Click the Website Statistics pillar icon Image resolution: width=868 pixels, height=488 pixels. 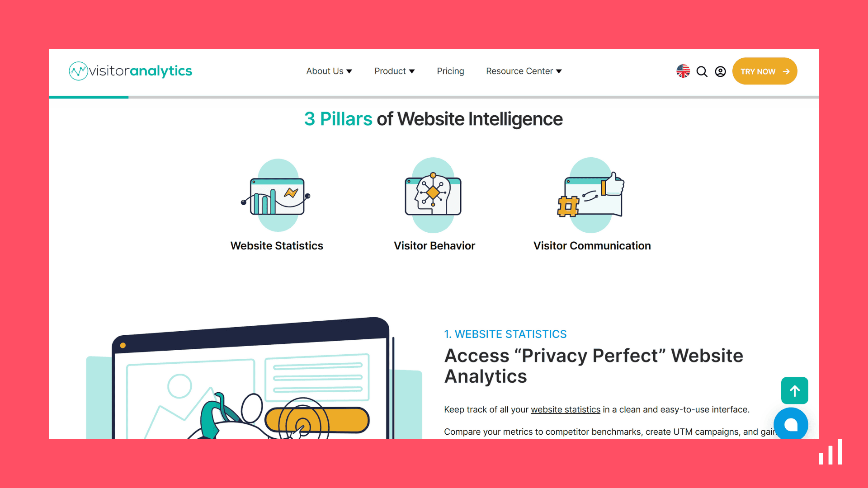[277, 194]
